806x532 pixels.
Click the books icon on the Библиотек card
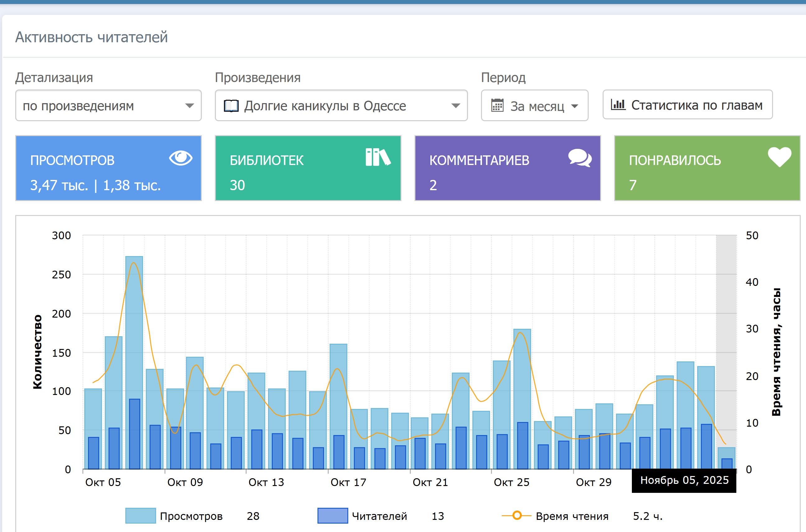click(x=378, y=157)
